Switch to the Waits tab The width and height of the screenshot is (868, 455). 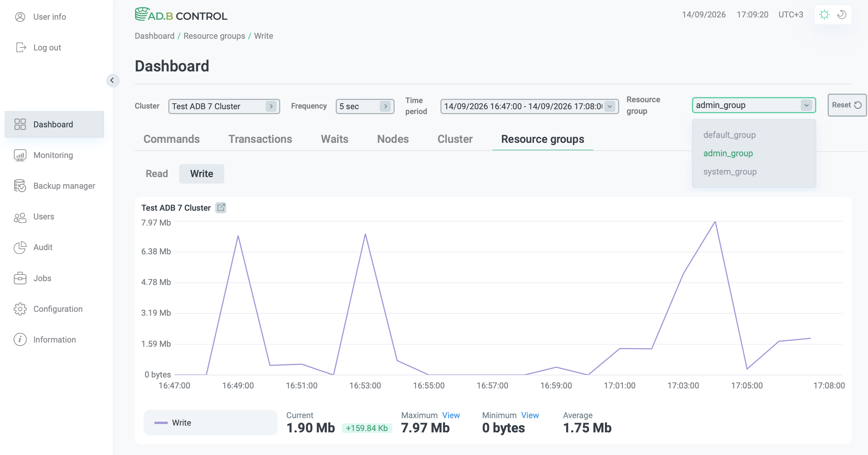coord(334,139)
